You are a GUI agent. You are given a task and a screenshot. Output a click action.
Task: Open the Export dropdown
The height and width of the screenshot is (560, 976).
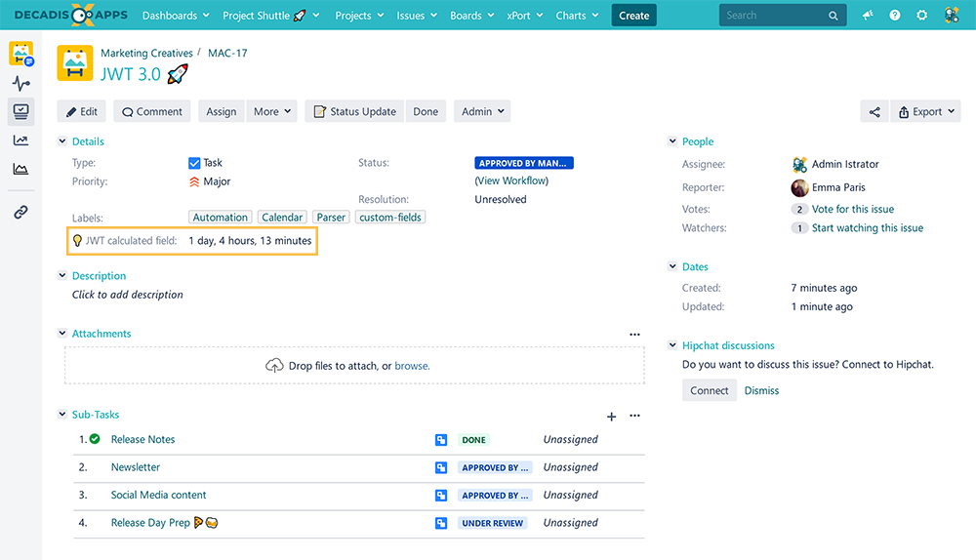click(926, 111)
